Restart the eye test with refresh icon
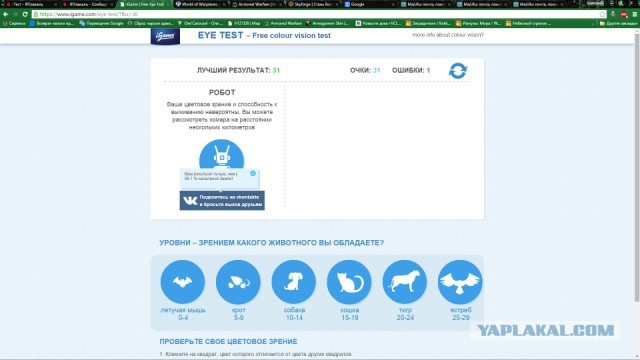This screenshot has width=640, height=360. pos(458,71)
